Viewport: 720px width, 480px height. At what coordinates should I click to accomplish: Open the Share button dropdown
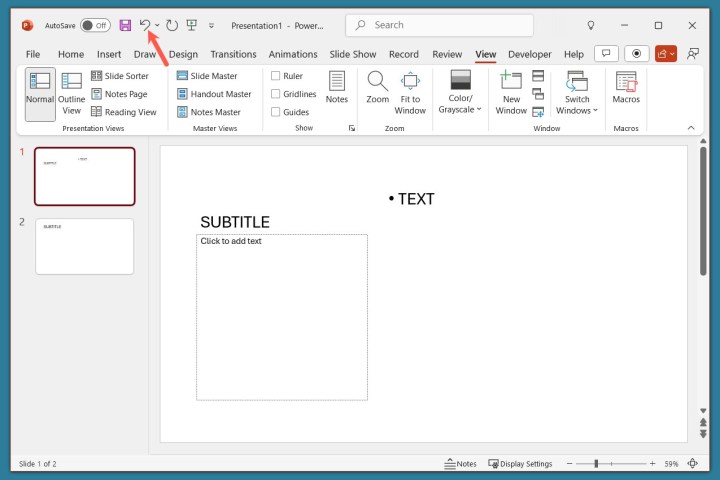[666, 54]
